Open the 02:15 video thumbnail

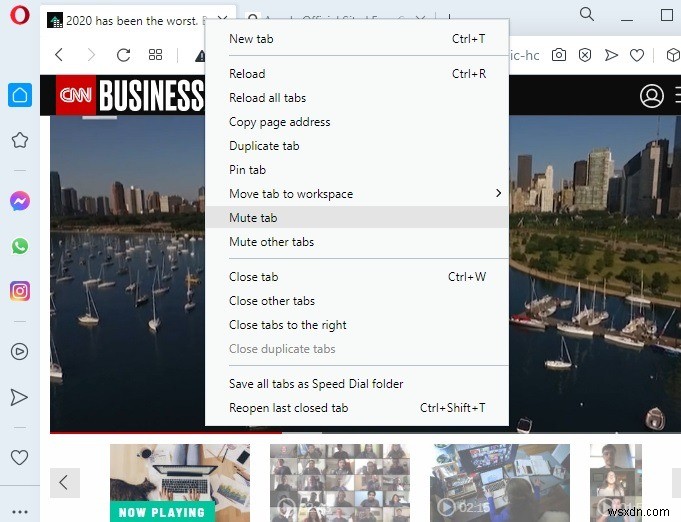click(x=500, y=482)
